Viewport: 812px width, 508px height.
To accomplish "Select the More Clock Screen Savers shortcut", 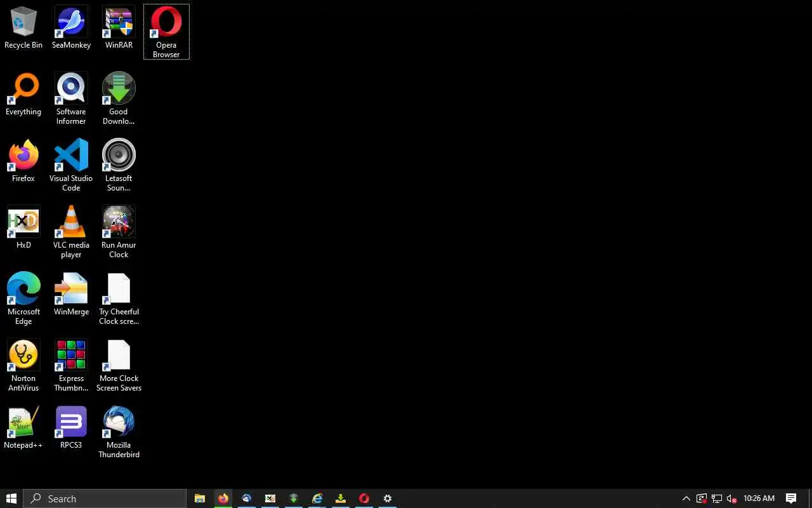I will click(119, 366).
